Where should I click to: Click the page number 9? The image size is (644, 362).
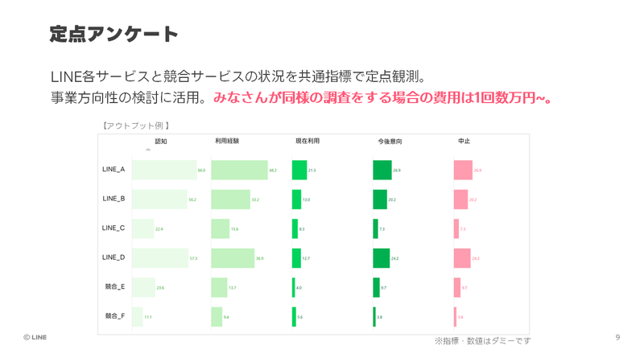[x=617, y=338]
